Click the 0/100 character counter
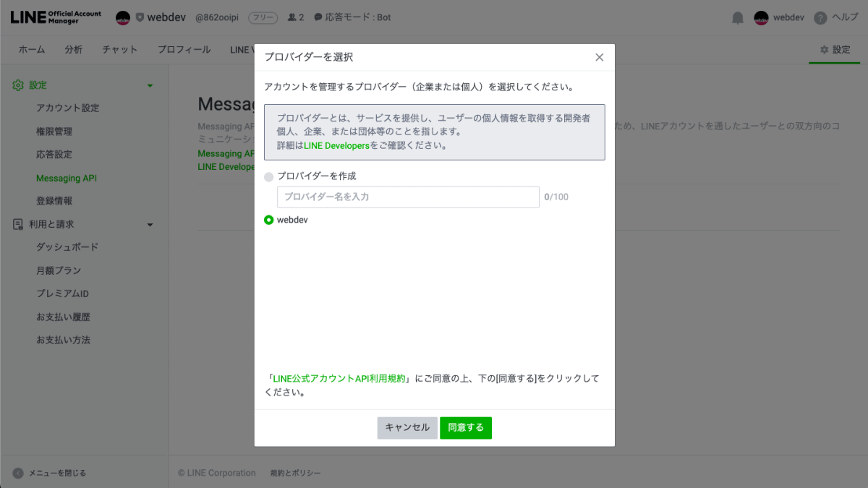This screenshot has height=488, width=868. [556, 197]
